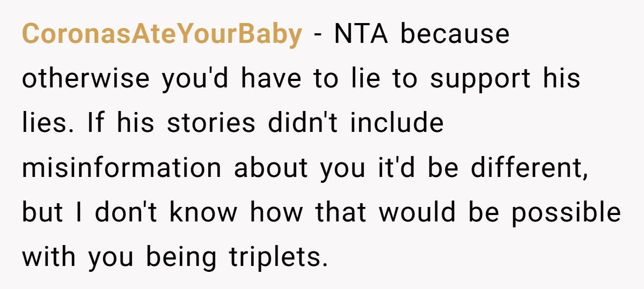Click the word "misinformation" in the comment
The image size is (644, 289).
coord(121,168)
